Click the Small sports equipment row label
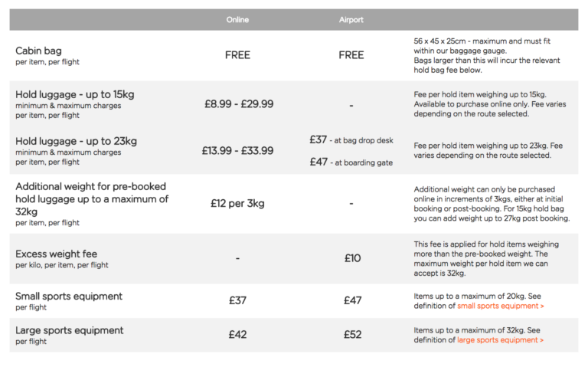This screenshot has height=367, width=588. (69, 297)
